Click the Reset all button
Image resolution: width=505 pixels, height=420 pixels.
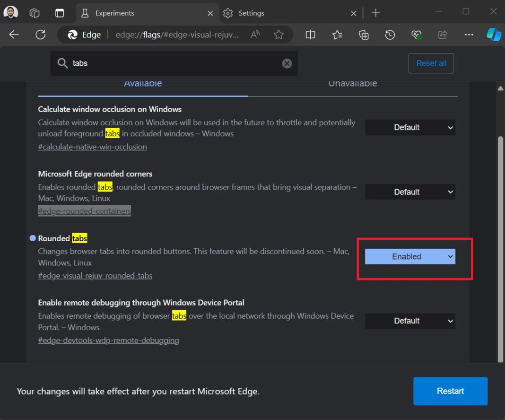click(431, 63)
